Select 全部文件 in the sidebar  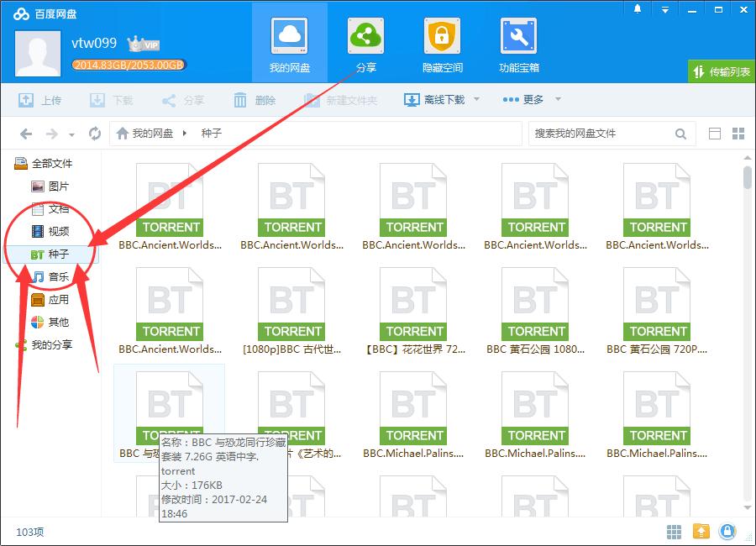[45, 164]
